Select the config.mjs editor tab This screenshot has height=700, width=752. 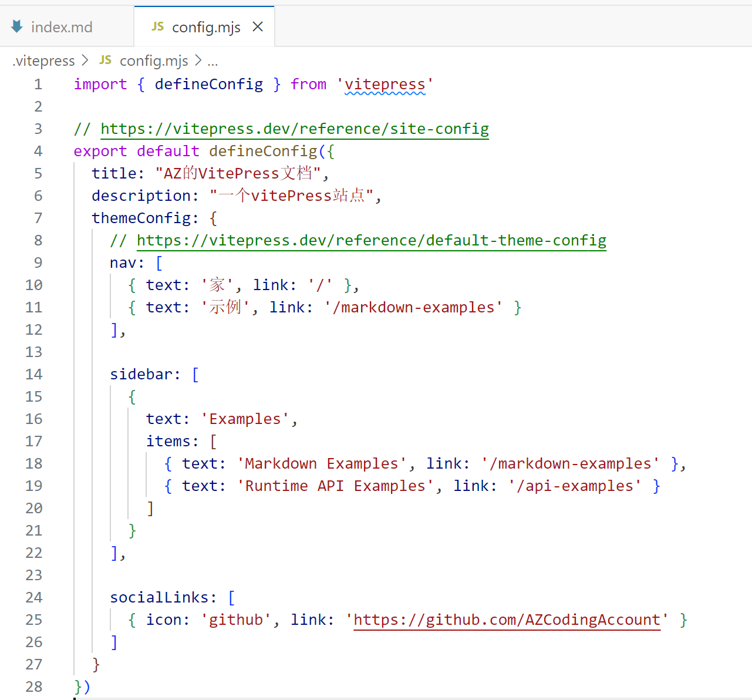pos(205,27)
